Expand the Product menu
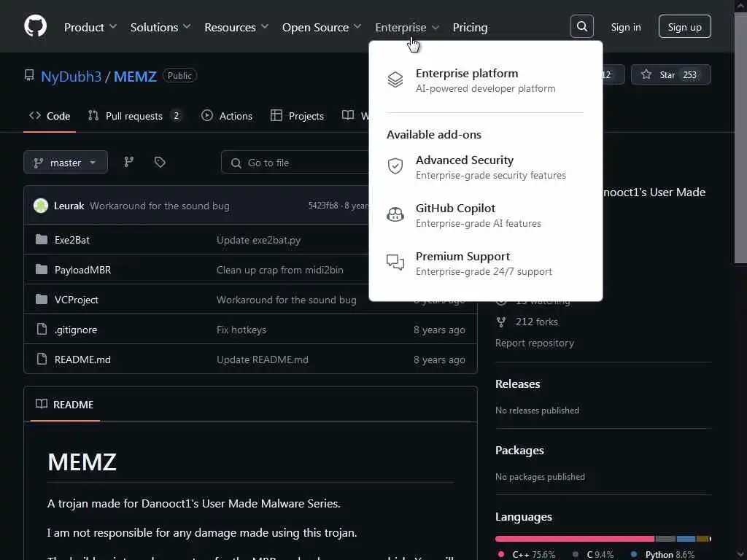Viewport: 747px width, 560px height. [x=90, y=27]
